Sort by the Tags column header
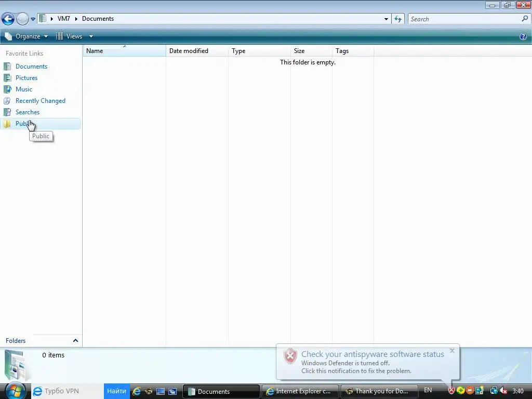Screen dimensions: 532x399 (353, 51)
